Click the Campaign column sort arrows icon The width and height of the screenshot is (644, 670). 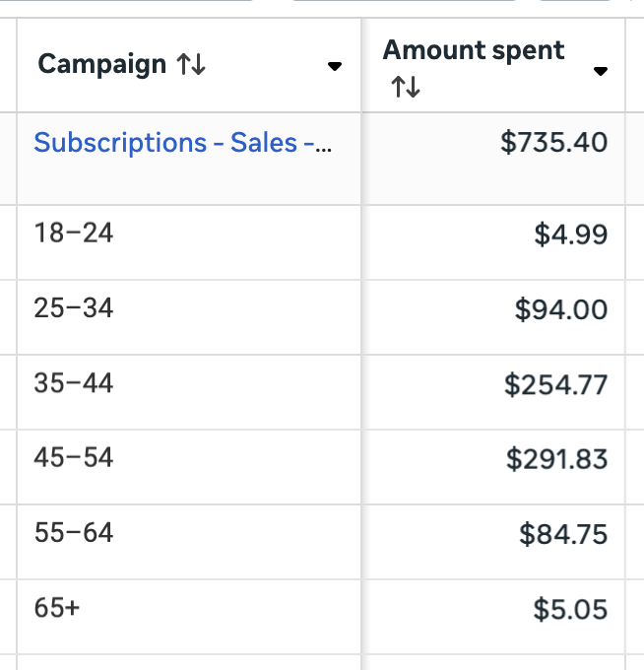point(191,64)
